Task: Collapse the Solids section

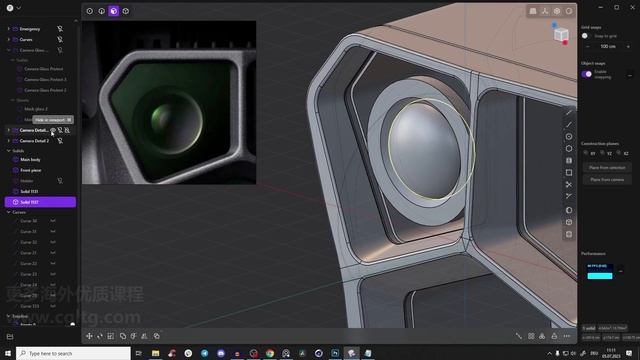Action: point(9,151)
